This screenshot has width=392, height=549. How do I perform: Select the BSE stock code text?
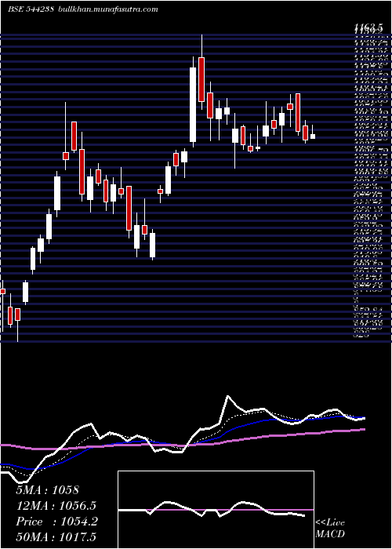tap(31, 9)
